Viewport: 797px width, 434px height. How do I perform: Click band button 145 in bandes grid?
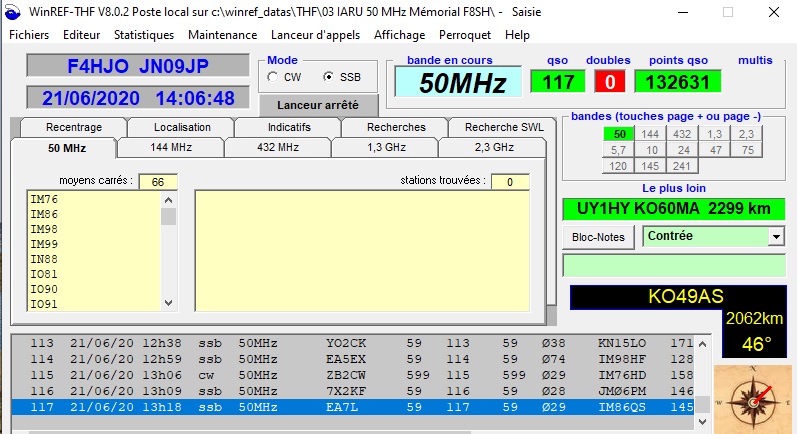(x=650, y=166)
